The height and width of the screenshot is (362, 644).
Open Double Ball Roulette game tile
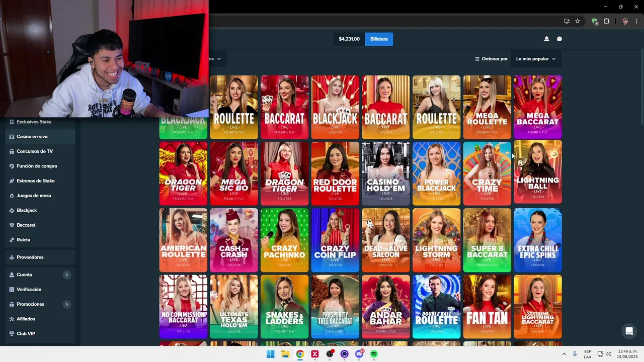437,307
